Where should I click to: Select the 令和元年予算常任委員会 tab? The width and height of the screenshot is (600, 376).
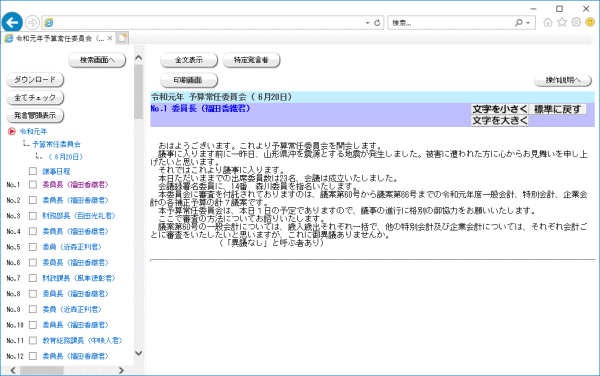(59, 38)
